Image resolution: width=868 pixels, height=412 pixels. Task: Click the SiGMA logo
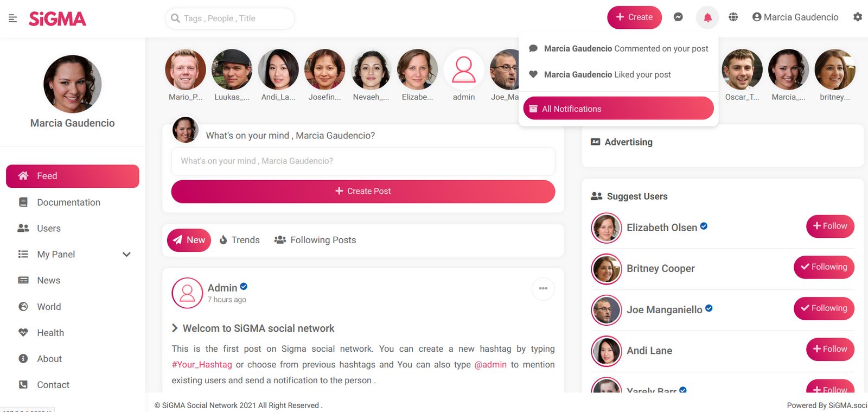[58, 19]
